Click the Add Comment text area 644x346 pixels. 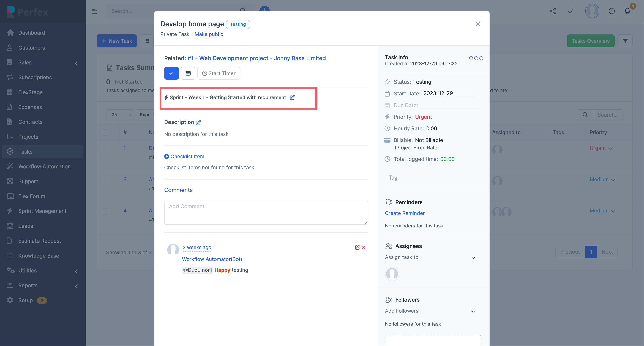(266, 212)
